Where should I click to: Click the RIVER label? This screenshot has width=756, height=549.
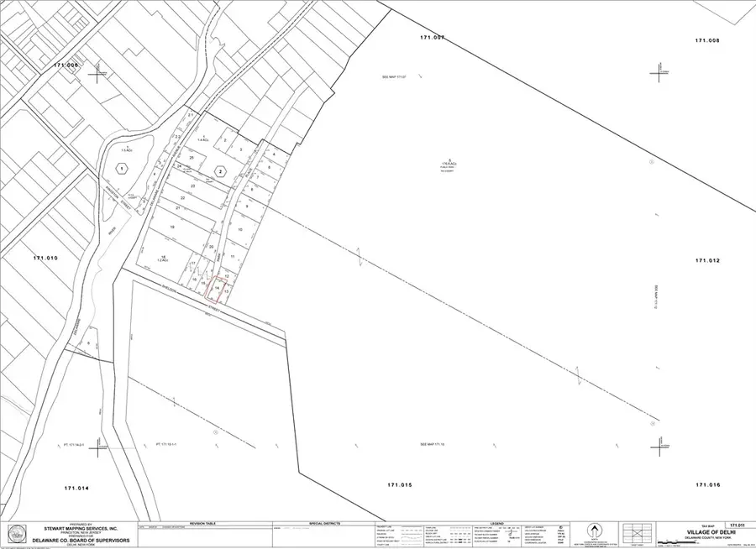click(x=112, y=230)
